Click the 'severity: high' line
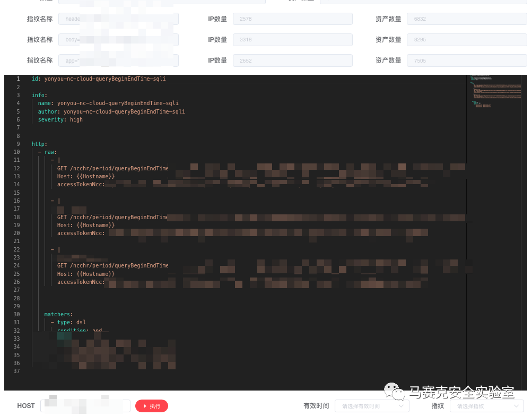The height and width of the screenshot is (416, 532). (x=60, y=119)
